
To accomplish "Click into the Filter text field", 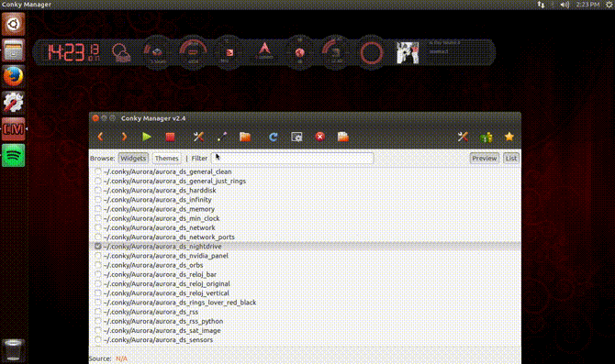I will [x=292, y=159].
